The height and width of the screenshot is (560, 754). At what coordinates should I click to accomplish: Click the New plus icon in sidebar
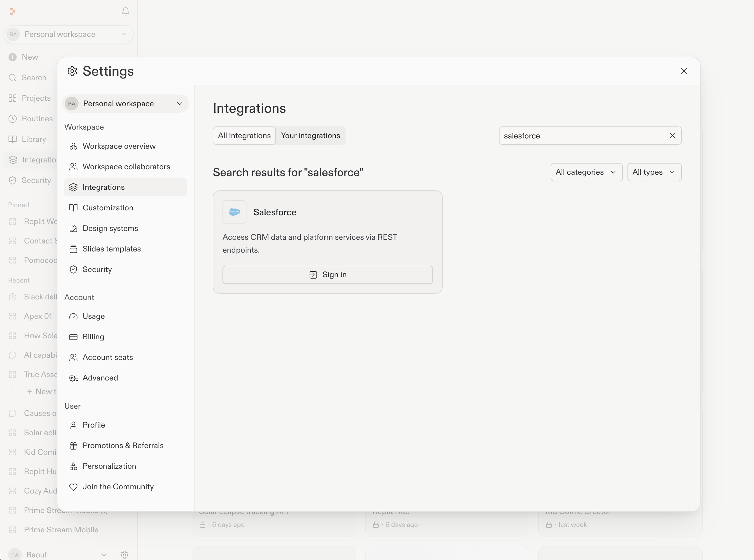point(13,57)
